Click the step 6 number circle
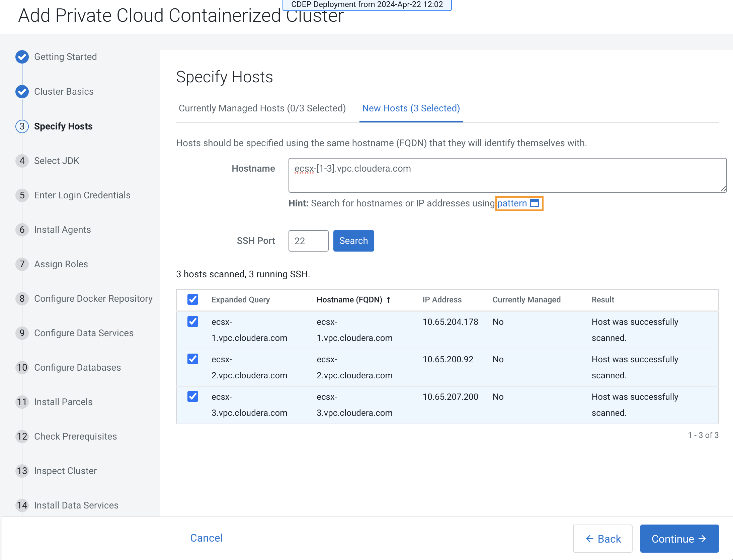The width and height of the screenshot is (733, 560). [x=22, y=230]
